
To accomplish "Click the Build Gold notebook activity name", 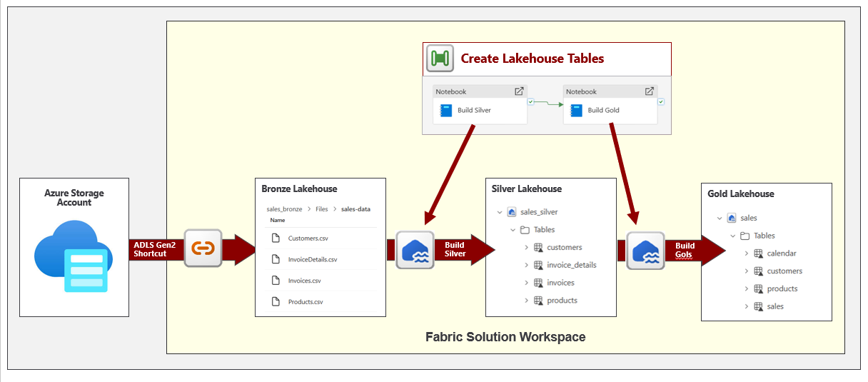I will coord(603,110).
